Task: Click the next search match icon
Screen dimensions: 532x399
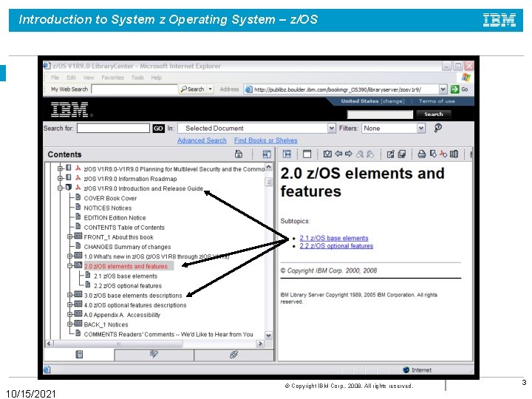Action: click(370, 154)
